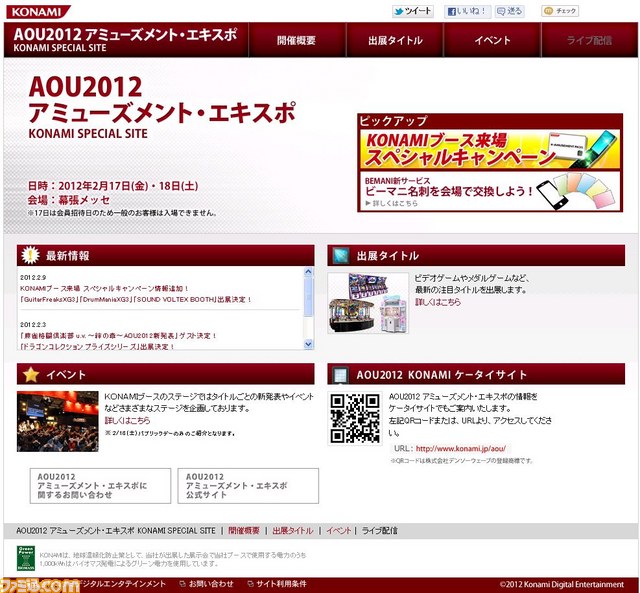
Task: Click the news list scrollbar thumb
Action: click(309, 298)
